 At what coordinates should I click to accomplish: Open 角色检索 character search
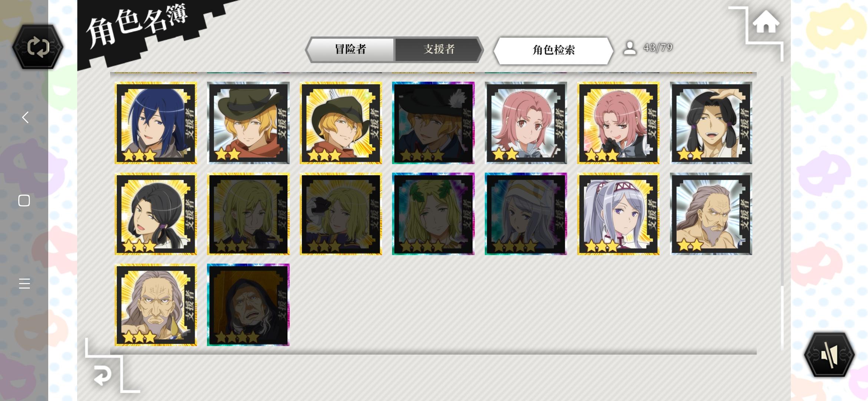pyautogui.click(x=553, y=50)
